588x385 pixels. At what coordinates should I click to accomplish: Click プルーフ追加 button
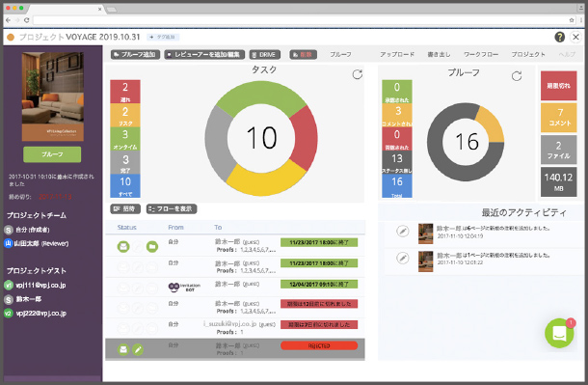click(x=135, y=55)
